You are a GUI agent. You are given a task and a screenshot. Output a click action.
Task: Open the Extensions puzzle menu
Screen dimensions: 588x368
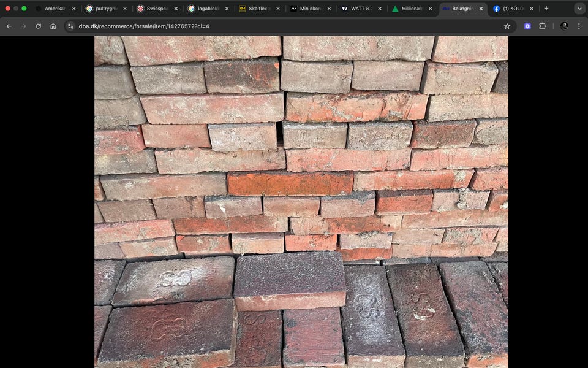(542, 26)
